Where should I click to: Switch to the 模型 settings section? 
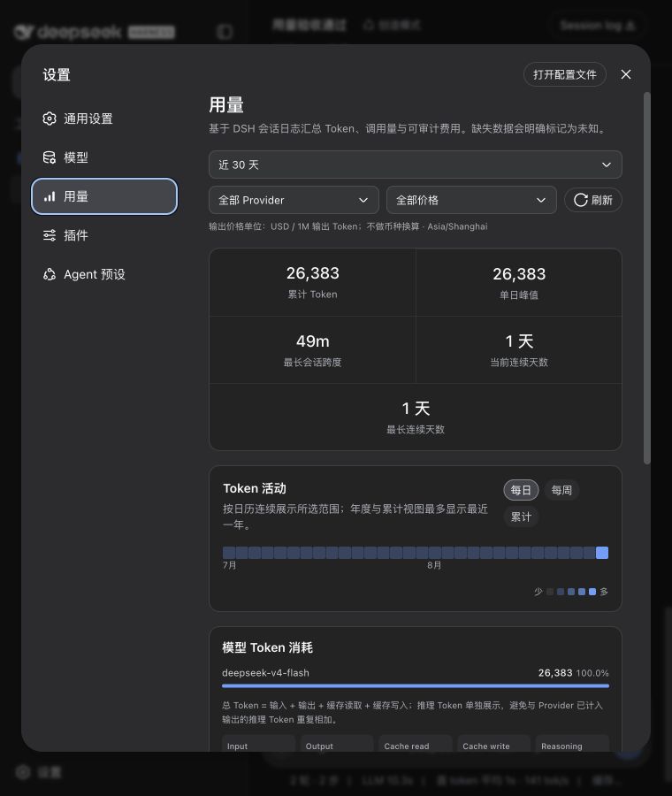click(x=104, y=157)
